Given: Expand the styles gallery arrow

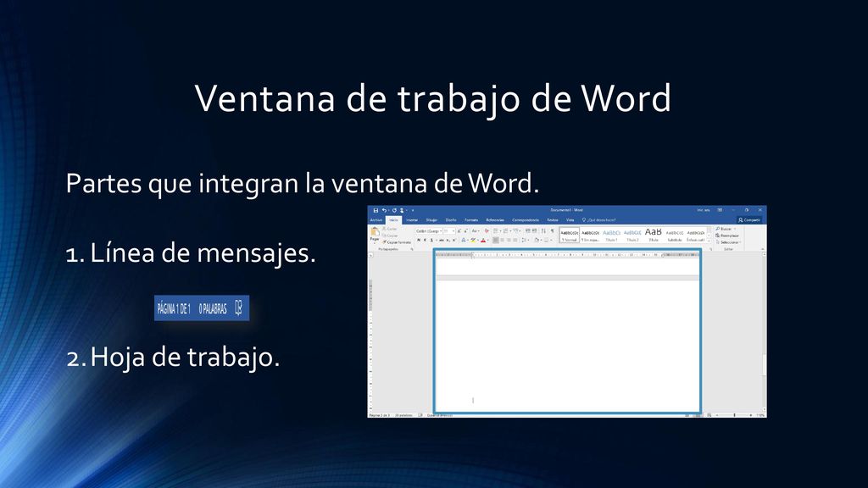Looking at the screenshot, I should [x=709, y=241].
